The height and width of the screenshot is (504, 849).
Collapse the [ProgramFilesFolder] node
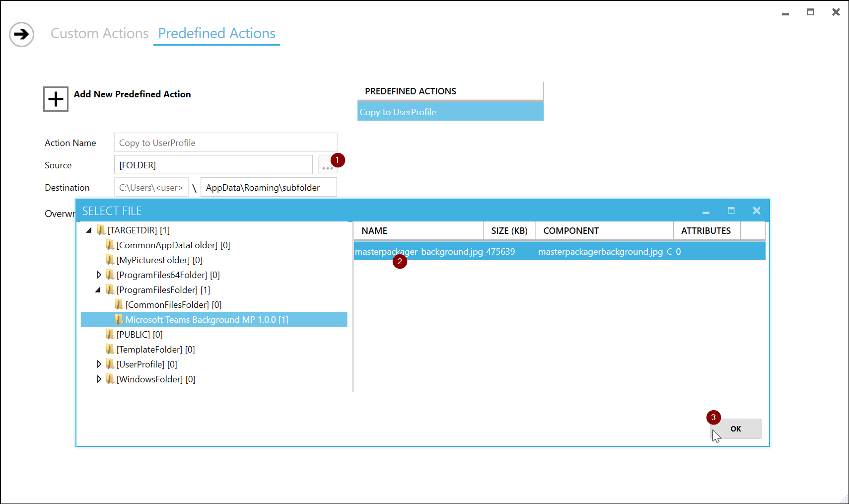98,290
